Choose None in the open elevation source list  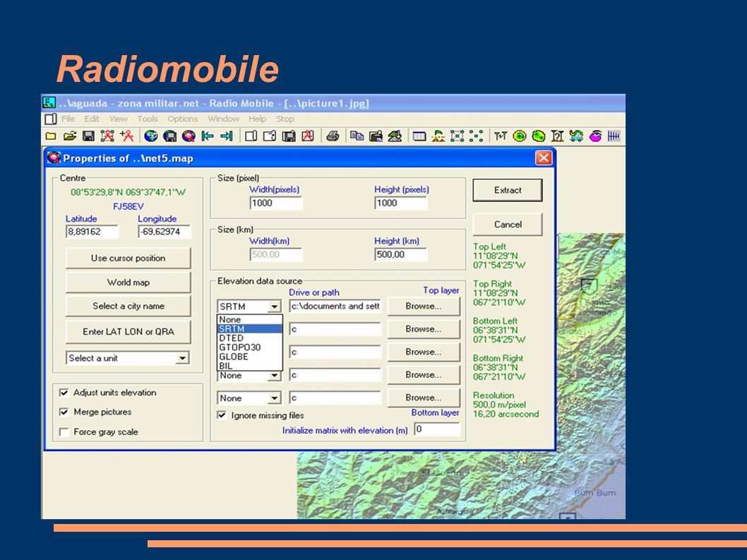(250, 319)
